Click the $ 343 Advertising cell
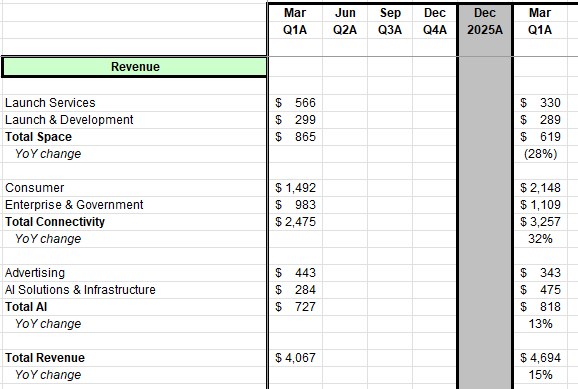The width and height of the screenshot is (578, 389). pos(540,272)
